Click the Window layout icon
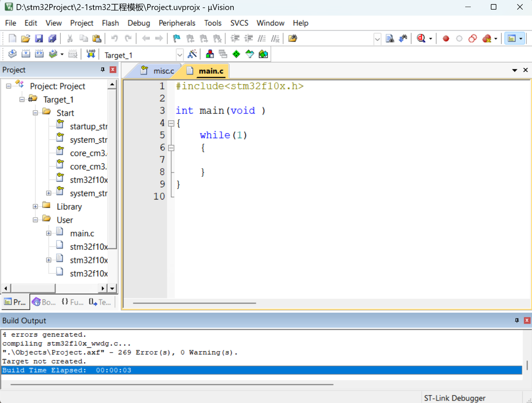 pos(512,38)
